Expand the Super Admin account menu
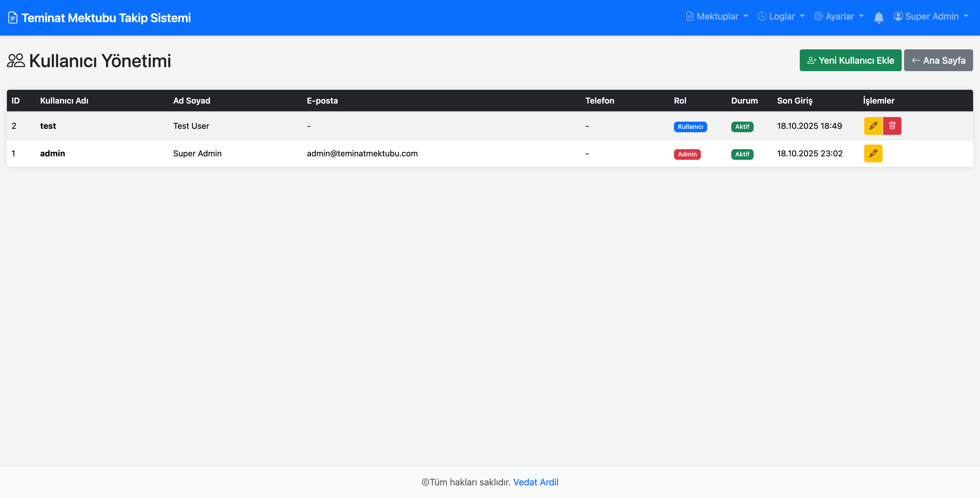The width and height of the screenshot is (980, 498). (931, 16)
